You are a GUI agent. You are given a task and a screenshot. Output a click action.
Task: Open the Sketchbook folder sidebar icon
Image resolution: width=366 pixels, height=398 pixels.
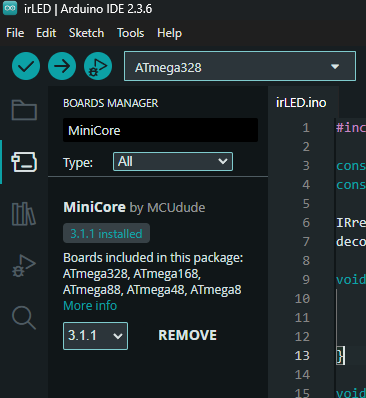[24, 110]
